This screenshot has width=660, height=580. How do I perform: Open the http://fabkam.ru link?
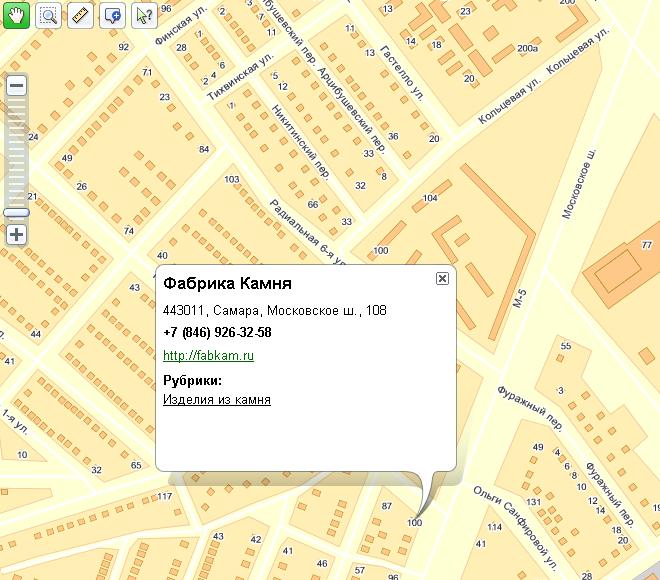point(208,356)
